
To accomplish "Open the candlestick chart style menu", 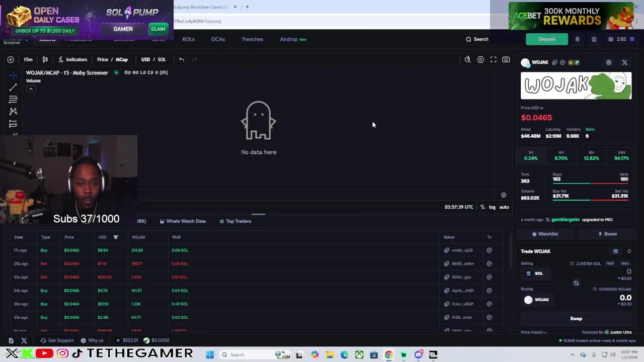I will click(x=45, y=59).
